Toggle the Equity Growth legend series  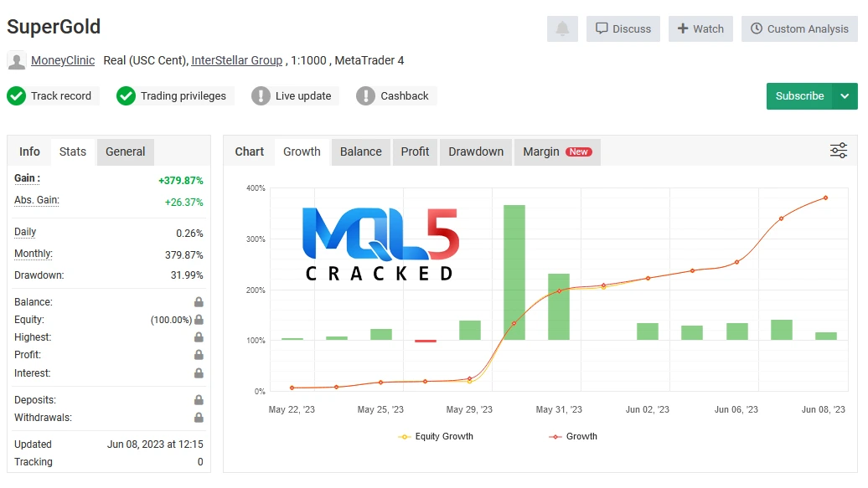pyautogui.click(x=436, y=437)
